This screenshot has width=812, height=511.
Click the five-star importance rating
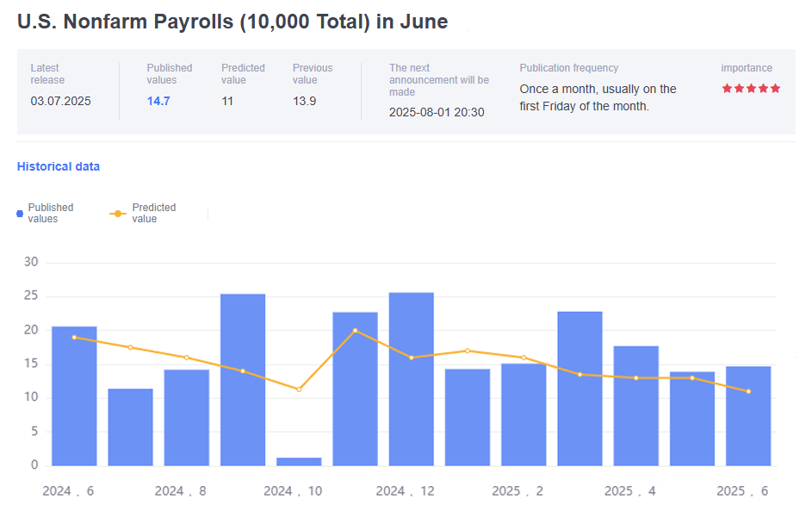click(x=751, y=89)
